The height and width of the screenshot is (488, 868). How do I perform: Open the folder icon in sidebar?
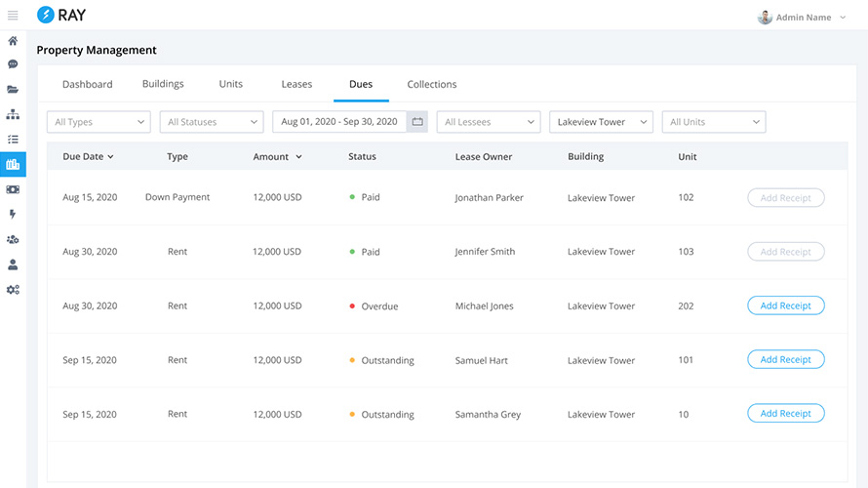13,90
